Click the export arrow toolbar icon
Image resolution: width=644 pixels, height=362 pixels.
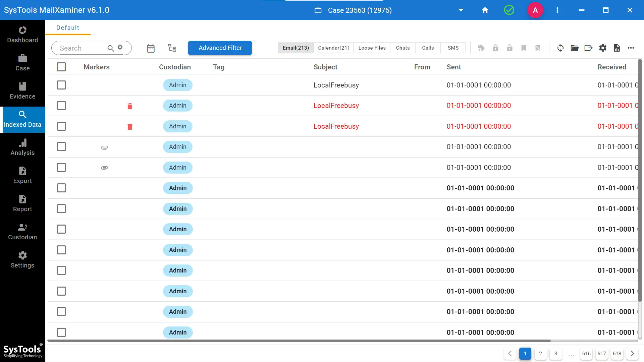[x=589, y=48]
